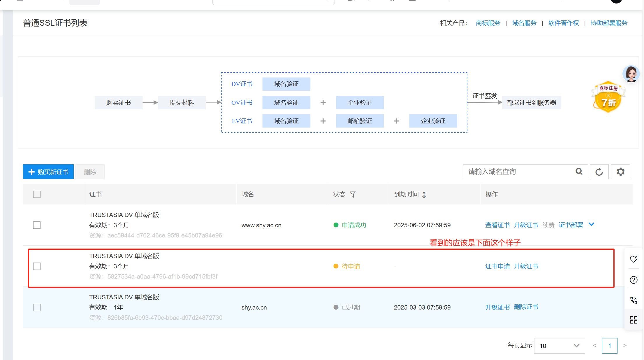Open the help question mark icon
The height and width of the screenshot is (360, 644).
pos(634,280)
